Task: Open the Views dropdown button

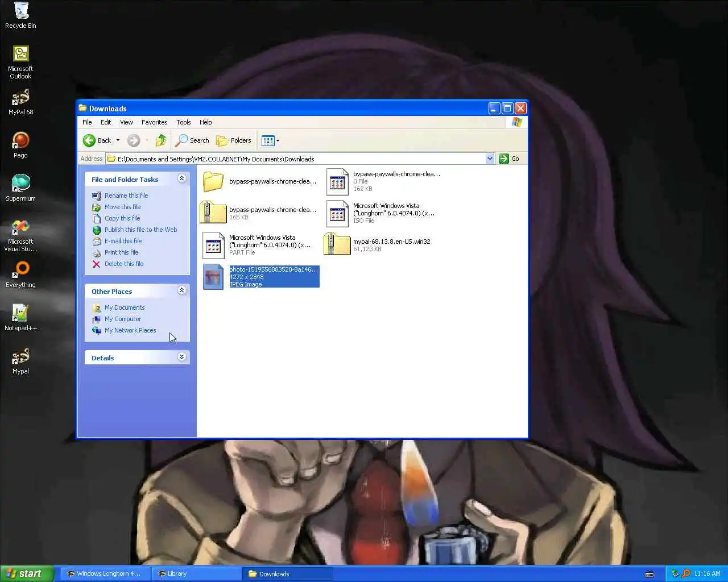Action: click(x=270, y=140)
